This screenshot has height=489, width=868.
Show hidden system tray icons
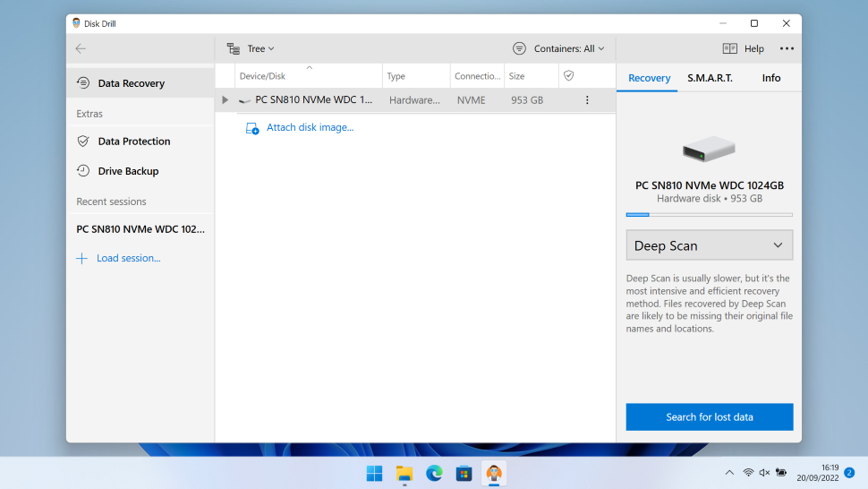[x=729, y=472]
